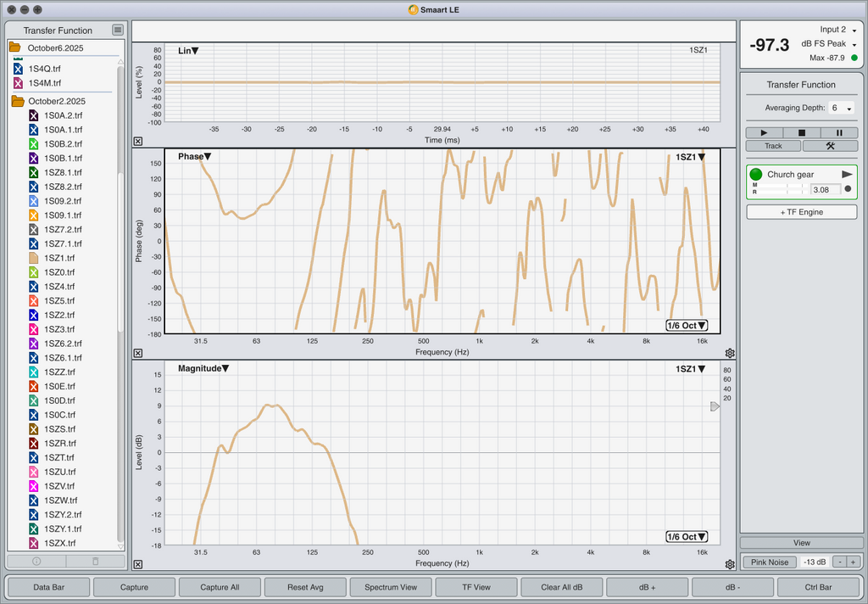Pause the transfer function measurement

pyautogui.click(x=839, y=133)
